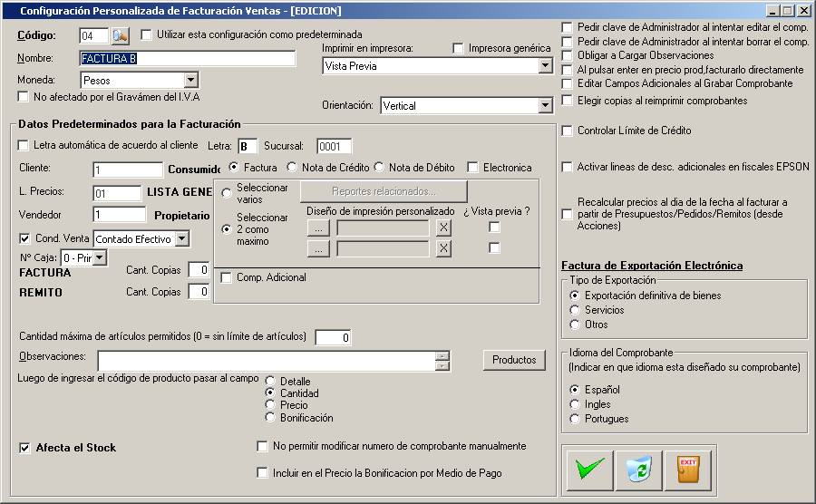The width and height of the screenshot is (816, 504).
Task: Toggle the Comp. Adicional checkbox
Action: coord(226,277)
